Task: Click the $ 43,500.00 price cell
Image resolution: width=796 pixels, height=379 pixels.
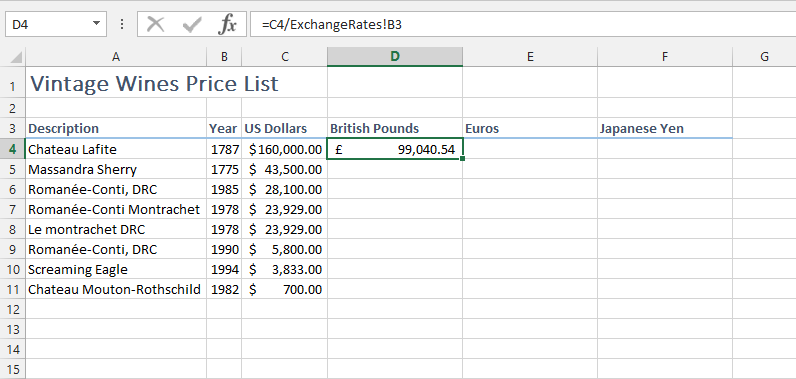Action: coord(284,169)
